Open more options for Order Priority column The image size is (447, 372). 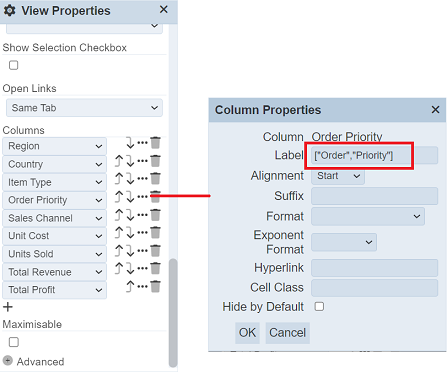143,197
